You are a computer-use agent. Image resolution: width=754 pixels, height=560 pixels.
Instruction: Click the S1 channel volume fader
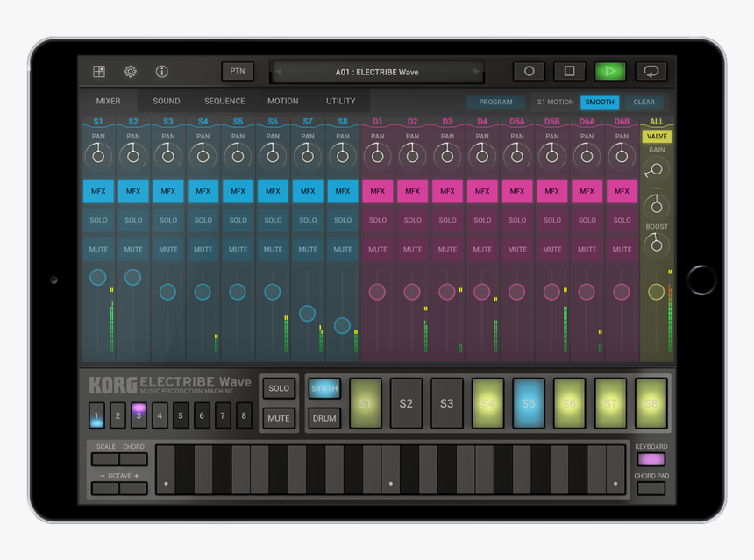(97, 277)
